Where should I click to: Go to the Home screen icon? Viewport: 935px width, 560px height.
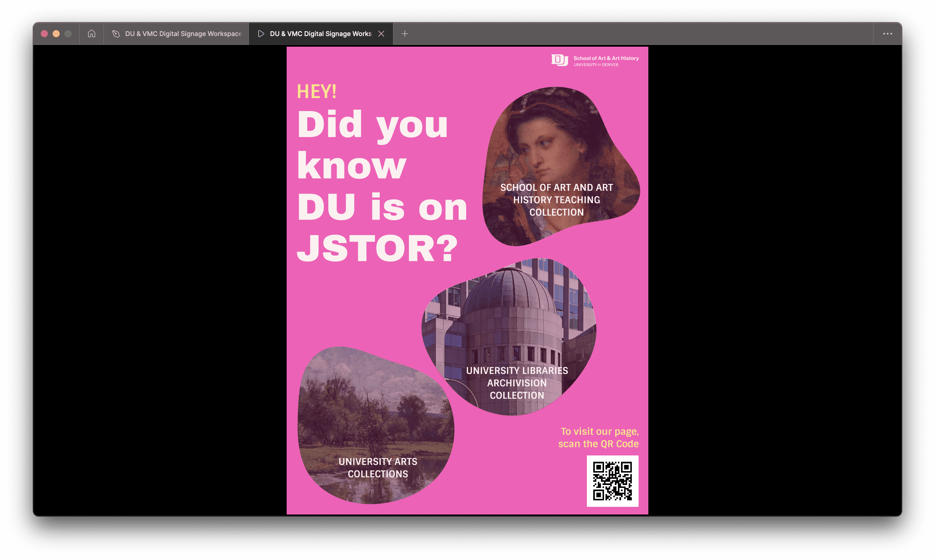tap(91, 34)
